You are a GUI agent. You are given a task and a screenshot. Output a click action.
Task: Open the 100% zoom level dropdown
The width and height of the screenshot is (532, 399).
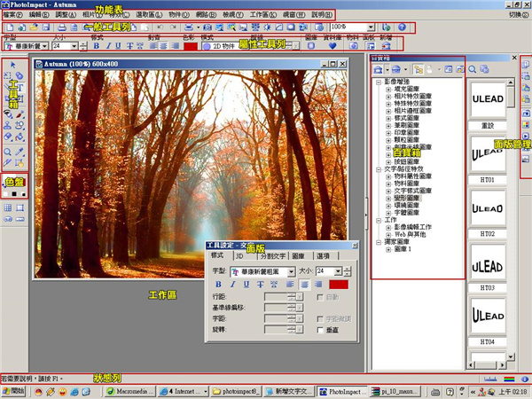point(371,27)
